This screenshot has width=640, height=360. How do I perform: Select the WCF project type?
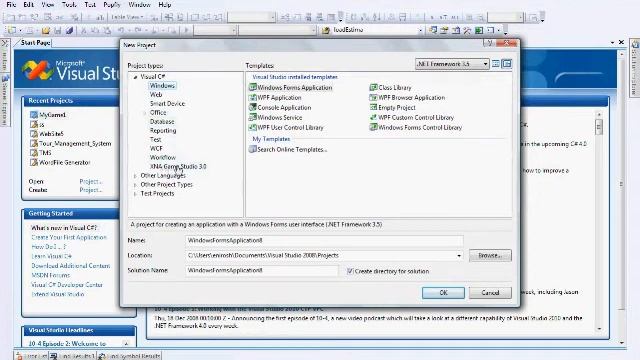[156, 149]
